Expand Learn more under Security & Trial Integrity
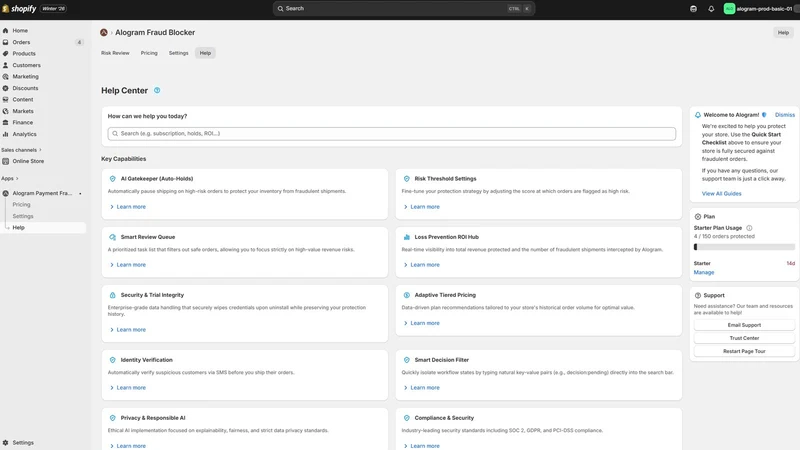 128,330
